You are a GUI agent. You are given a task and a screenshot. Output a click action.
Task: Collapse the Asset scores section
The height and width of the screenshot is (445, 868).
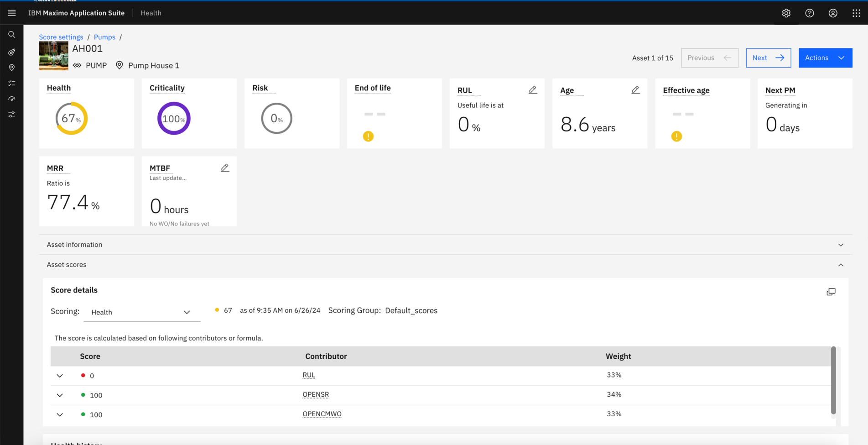click(841, 265)
